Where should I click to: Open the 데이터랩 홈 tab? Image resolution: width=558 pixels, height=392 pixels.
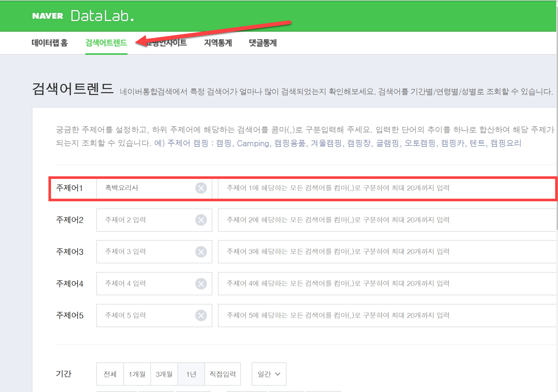[50, 43]
